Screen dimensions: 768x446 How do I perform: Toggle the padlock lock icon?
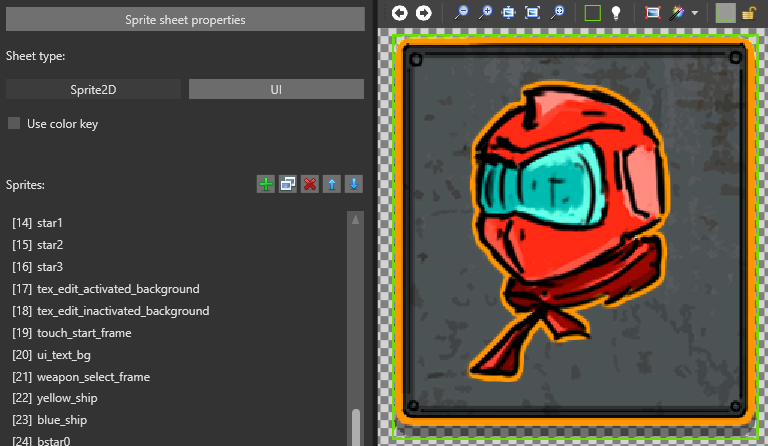click(x=748, y=13)
